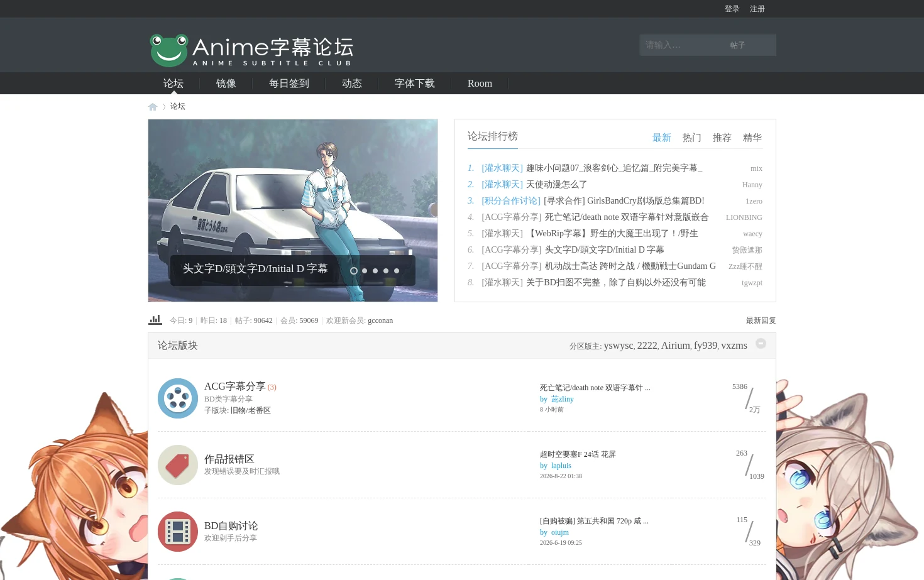Click the 登录 link
The height and width of the screenshot is (580, 924).
pyautogui.click(x=732, y=9)
